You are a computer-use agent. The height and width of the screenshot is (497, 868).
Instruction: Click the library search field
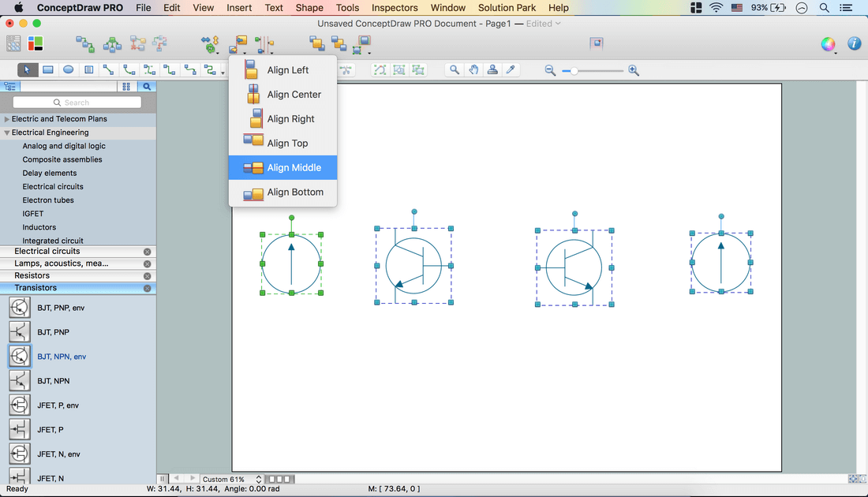[x=77, y=103]
